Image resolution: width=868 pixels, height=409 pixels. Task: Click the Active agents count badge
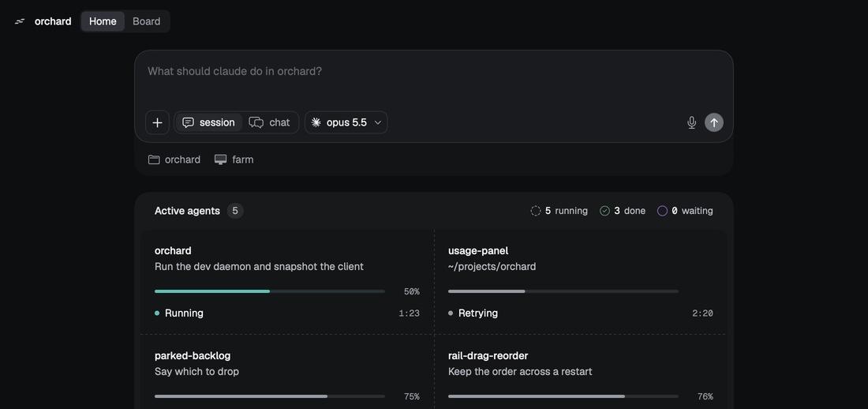(x=234, y=211)
